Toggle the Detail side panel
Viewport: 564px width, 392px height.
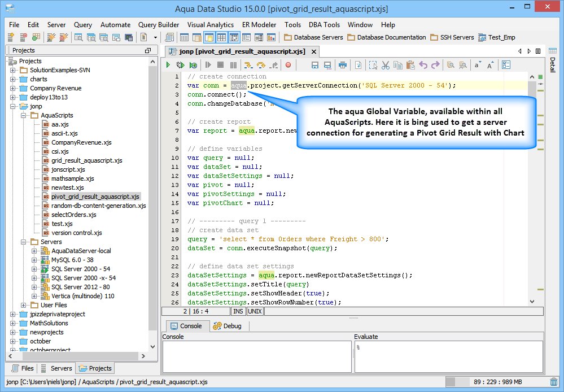click(553, 64)
